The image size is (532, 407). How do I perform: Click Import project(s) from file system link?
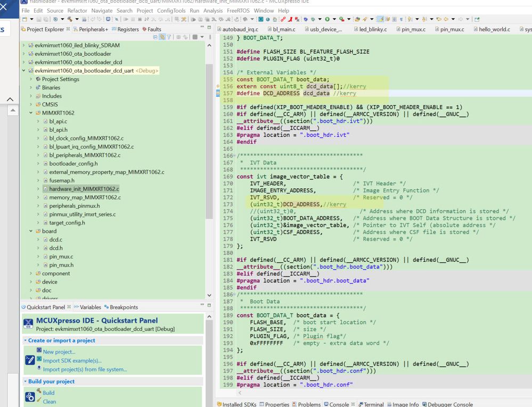click(85, 370)
